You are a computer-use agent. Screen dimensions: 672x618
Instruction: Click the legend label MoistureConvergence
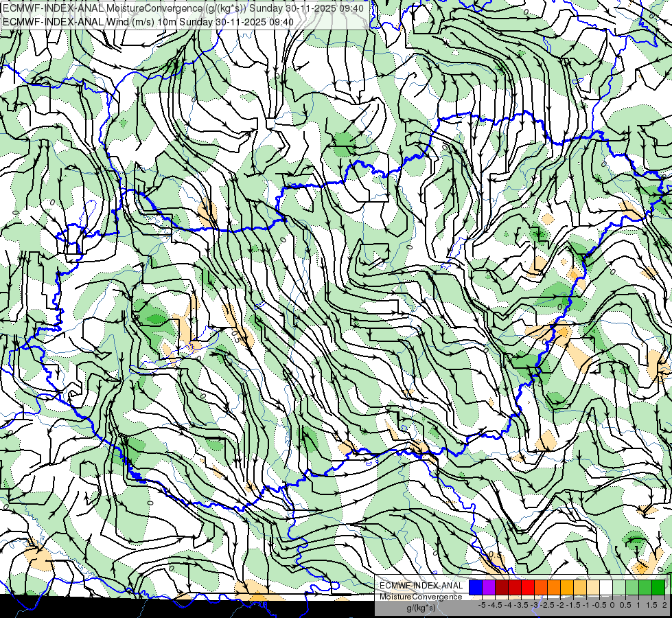tap(421, 597)
